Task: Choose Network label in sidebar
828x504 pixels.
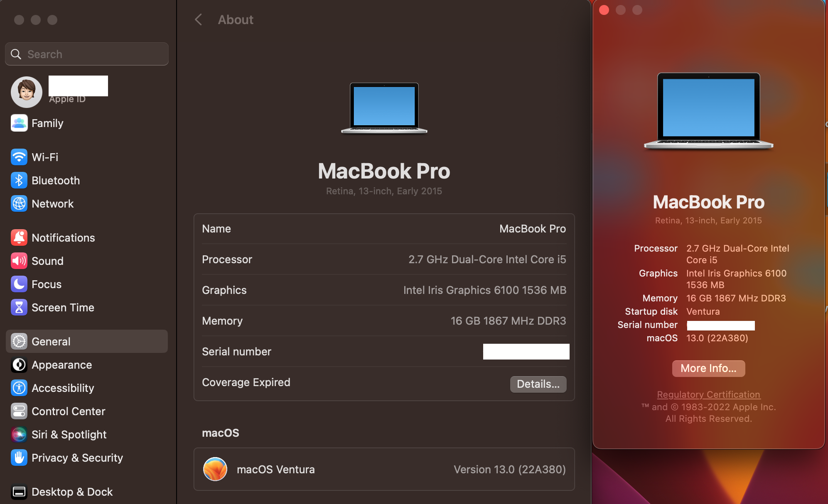Action: (52, 204)
